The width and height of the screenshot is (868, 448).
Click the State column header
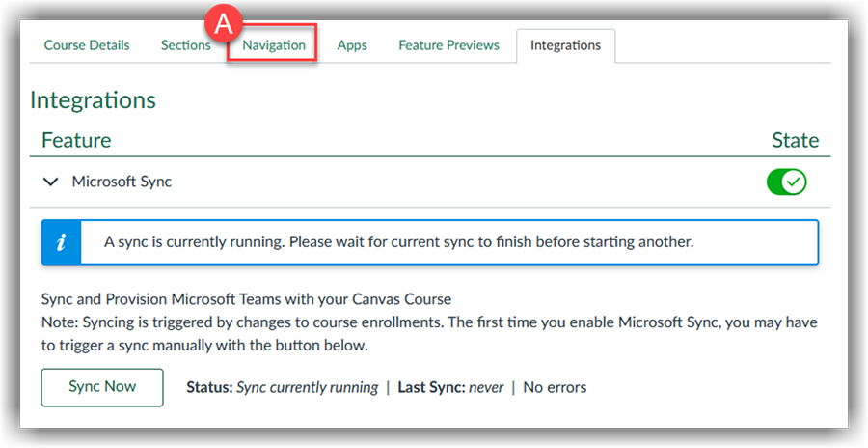(795, 140)
